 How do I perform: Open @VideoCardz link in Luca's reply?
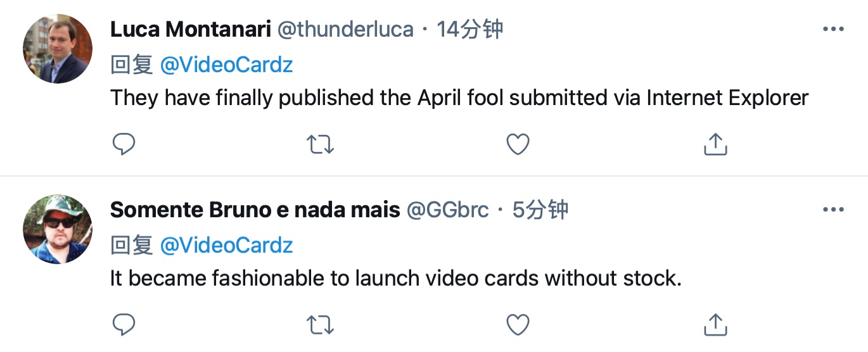coord(226,65)
